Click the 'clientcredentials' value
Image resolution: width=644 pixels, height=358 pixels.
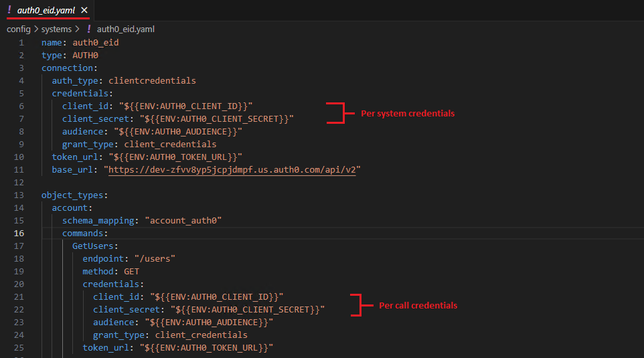click(x=153, y=81)
